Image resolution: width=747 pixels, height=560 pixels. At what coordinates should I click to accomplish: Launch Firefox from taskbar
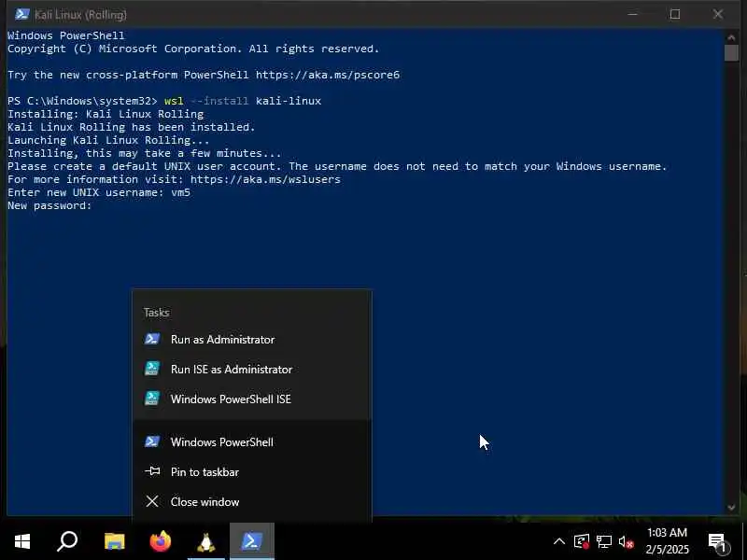161,541
